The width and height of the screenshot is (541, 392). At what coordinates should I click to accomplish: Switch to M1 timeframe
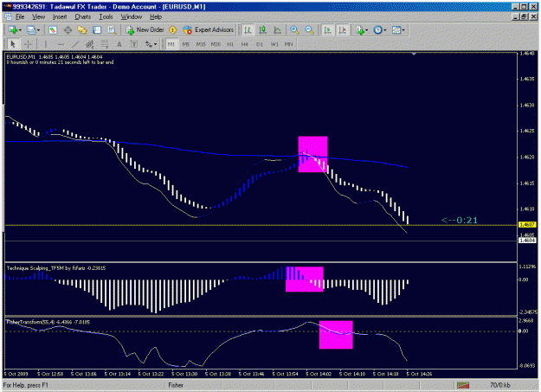[x=171, y=44]
